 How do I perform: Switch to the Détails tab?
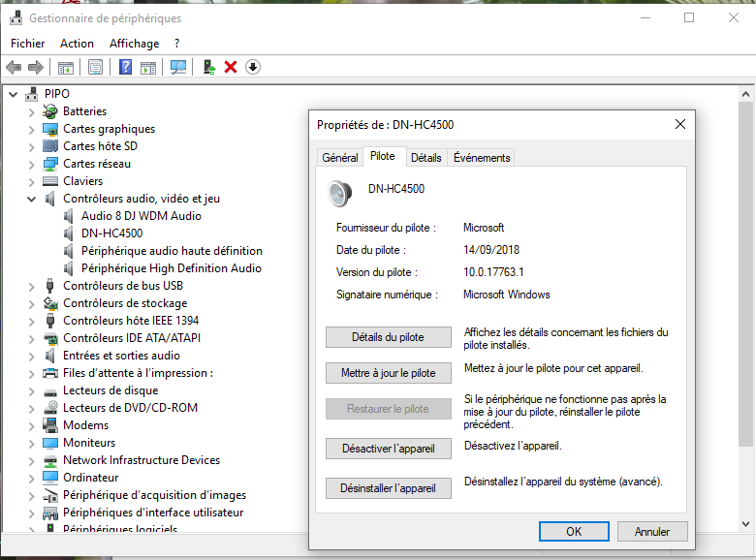pyautogui.click(x=426, y=158)
